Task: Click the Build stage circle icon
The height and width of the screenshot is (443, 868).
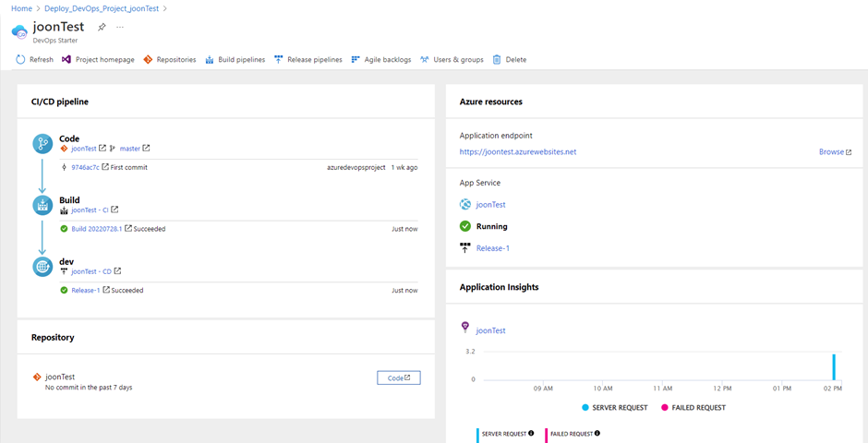Action: pos(42,205)
